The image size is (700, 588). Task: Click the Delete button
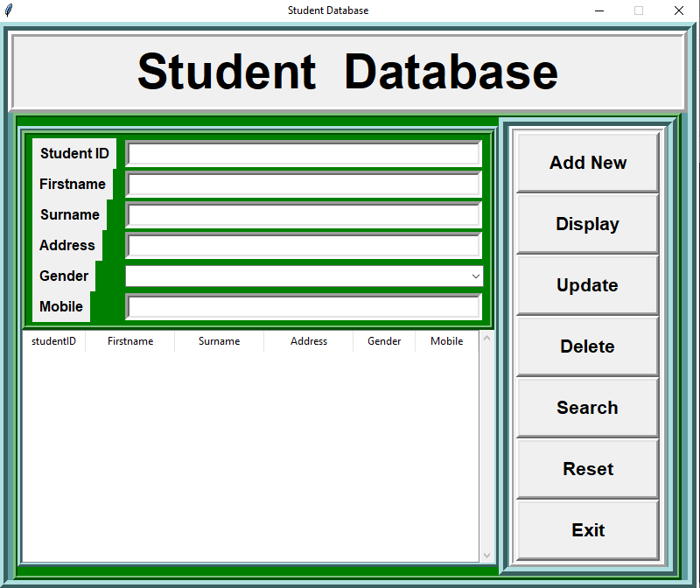(586, 346)
